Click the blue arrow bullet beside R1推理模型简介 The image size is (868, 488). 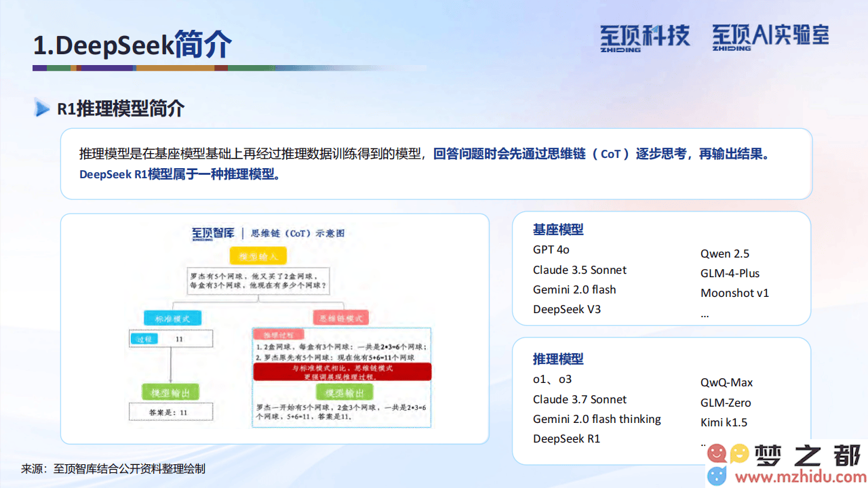tap(42, 108)
